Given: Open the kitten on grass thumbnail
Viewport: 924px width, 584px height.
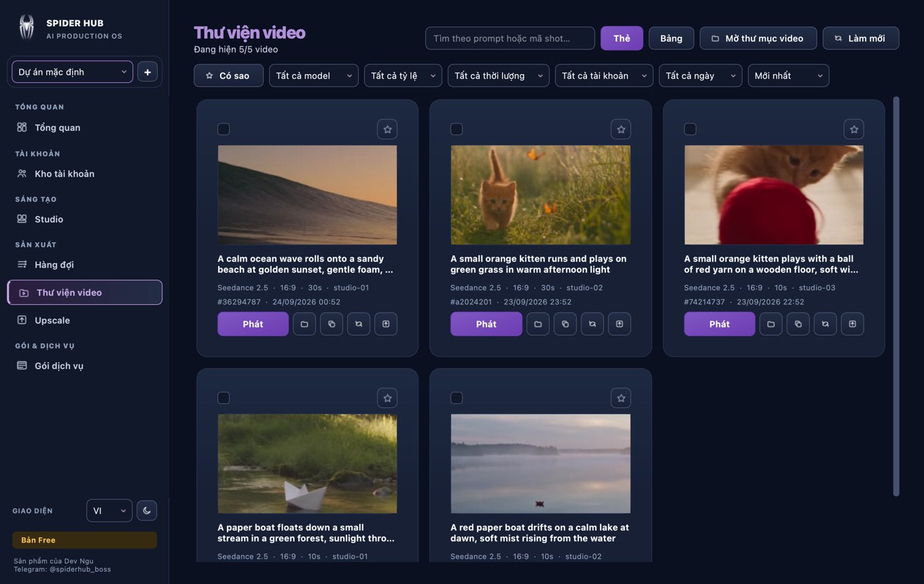Looking at the screenshot, I should [541, 195].
